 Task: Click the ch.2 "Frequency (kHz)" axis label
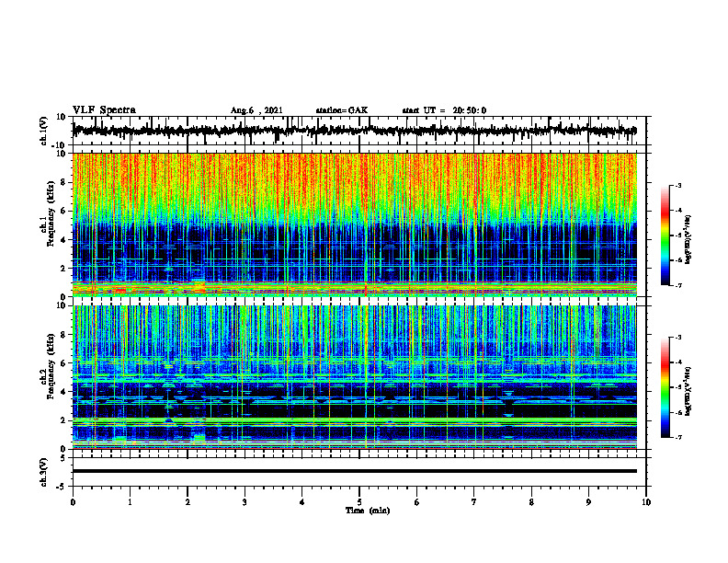[x=49, y=366]
